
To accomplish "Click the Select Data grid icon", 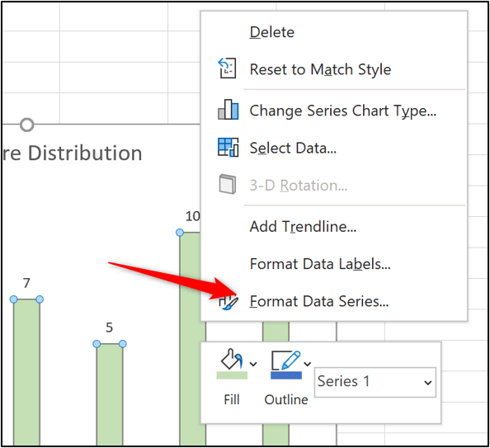I will coord(229,147).
